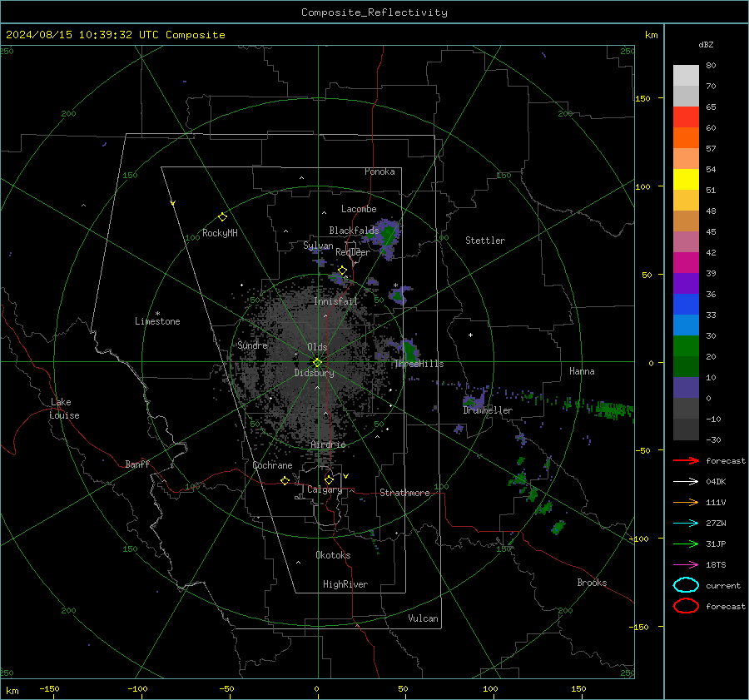Click the red forecast oval legend icon
Viewport: 749px width, 700px height.
coord(686,606)
